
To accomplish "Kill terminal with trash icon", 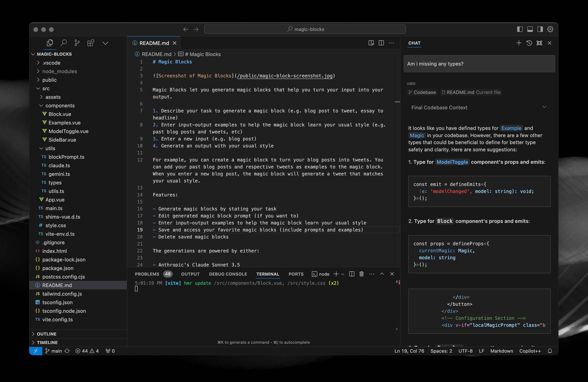I will 361,274.
